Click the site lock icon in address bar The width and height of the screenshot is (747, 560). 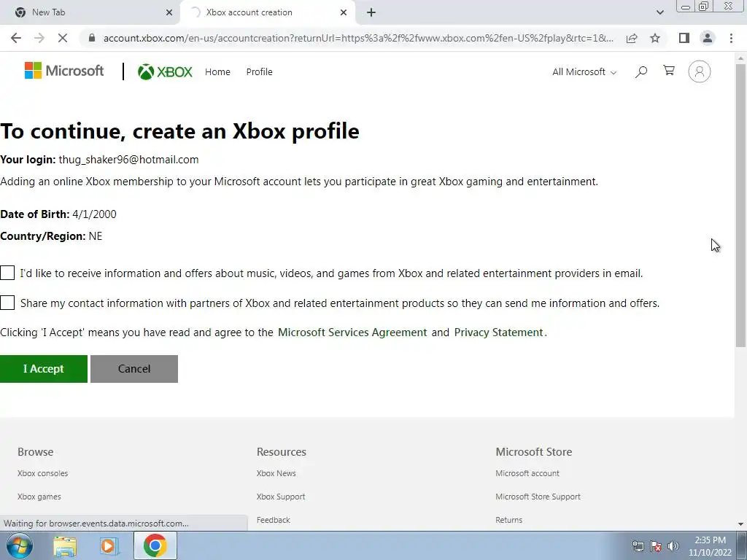(x=92, y=38)
